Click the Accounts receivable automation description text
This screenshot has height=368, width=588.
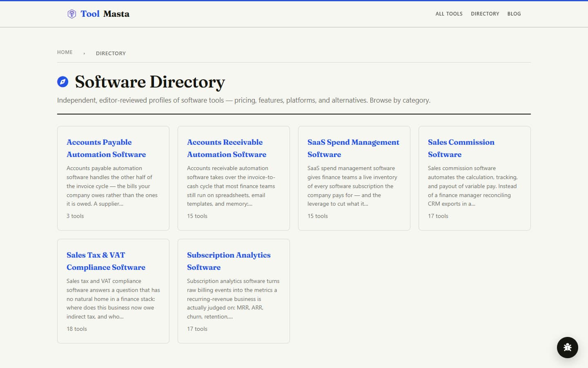tap(231, 186)
